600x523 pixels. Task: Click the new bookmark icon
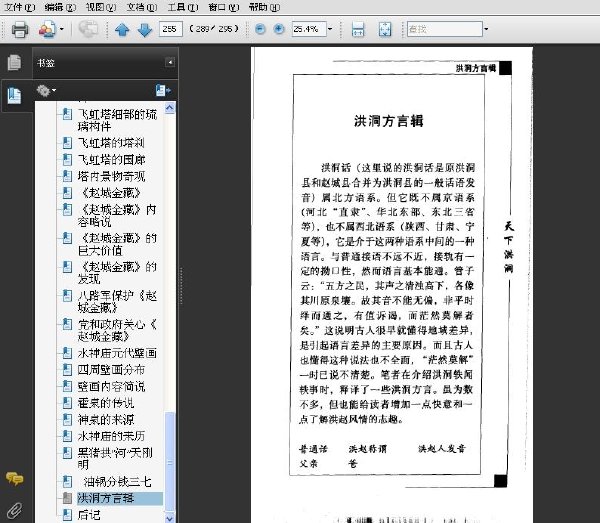[x=163, y=91]
